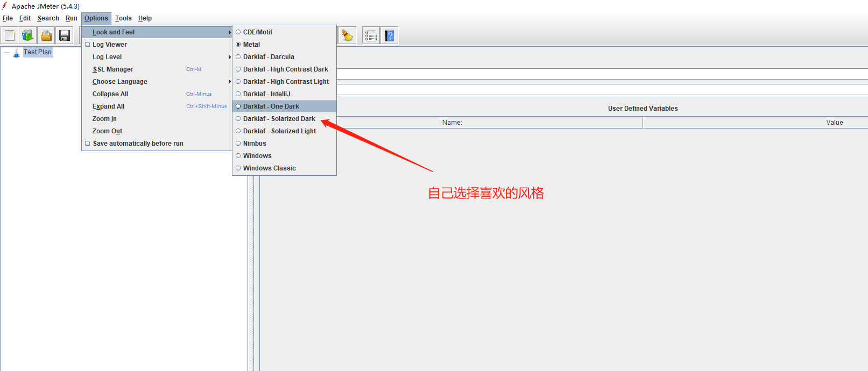
Task: Open the Run menu
Action: click(71, 18)
